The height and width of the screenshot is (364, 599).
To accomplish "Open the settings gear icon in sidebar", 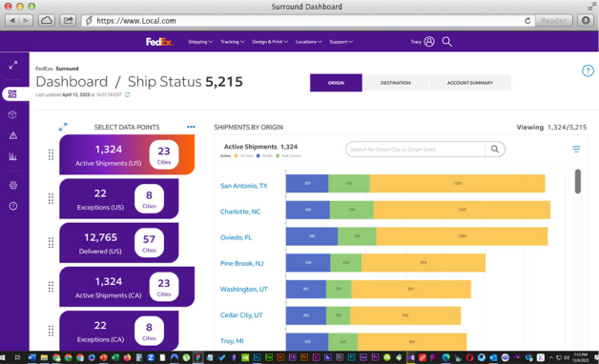I will pos(13,186).
